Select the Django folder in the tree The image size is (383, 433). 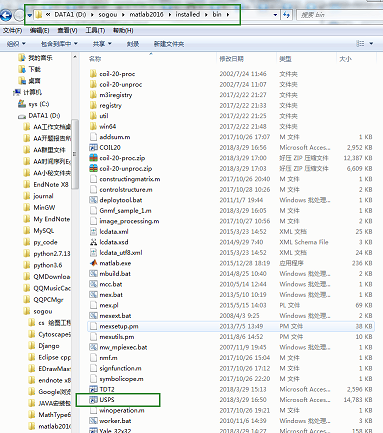click(49, 346)
